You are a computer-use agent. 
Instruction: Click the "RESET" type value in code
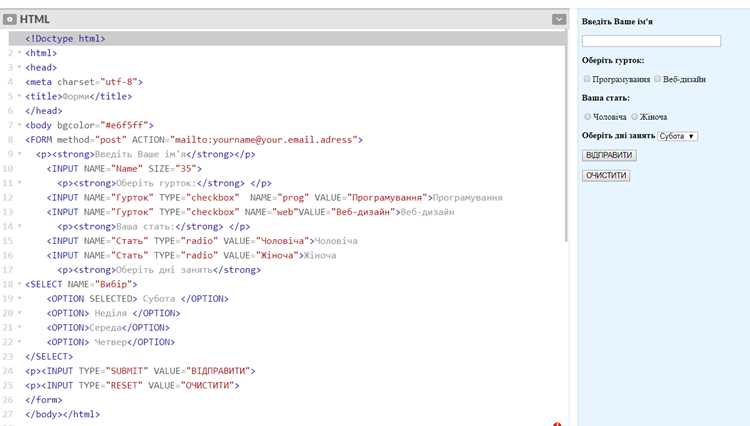point(124,385)
